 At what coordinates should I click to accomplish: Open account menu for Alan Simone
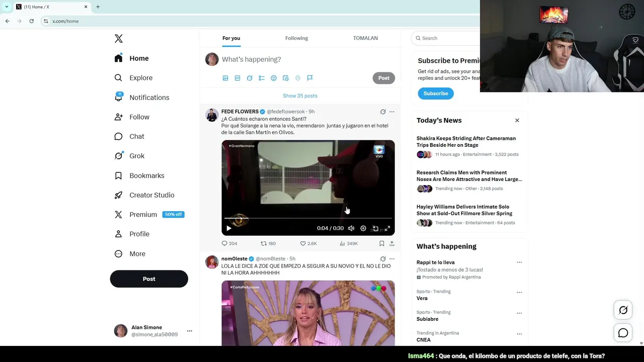153,331
